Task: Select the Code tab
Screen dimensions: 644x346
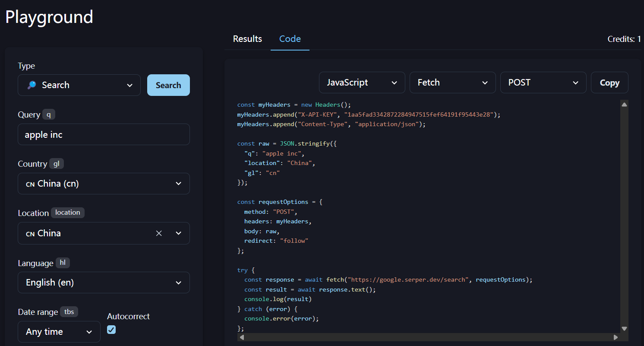Action: (290, 39)
